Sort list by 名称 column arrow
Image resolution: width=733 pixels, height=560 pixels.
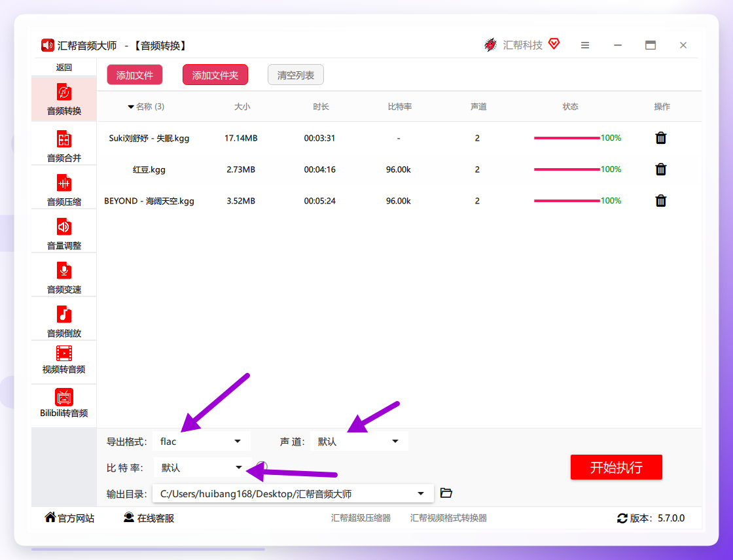[131, 107]
